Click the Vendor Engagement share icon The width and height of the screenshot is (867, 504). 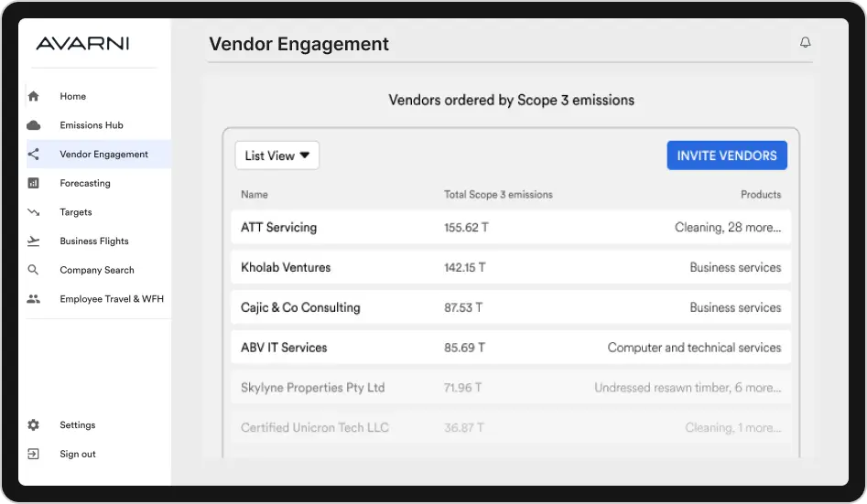click(x=34, y=155)
